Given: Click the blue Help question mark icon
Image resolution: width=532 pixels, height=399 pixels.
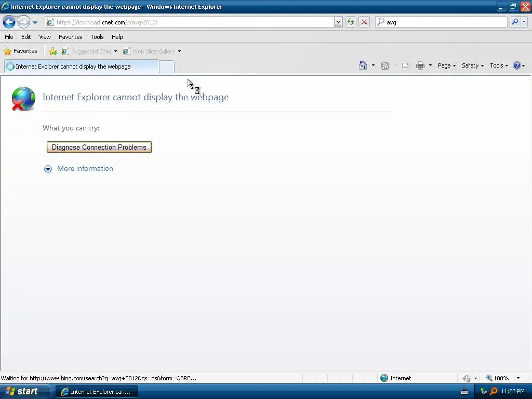Looking at the screenshot, I should [x=517, y=65].
